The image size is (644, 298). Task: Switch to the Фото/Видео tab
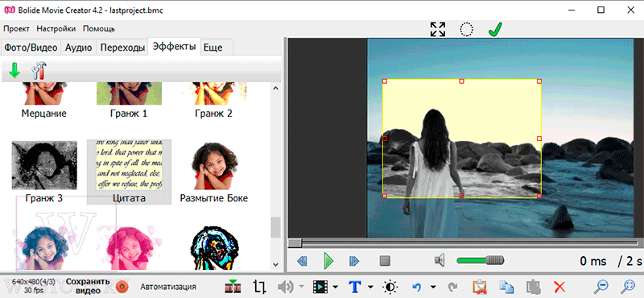[x=31, y=48]
